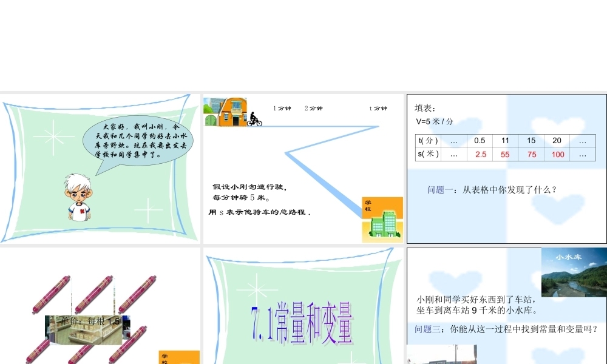
Task: Click the '单价:每根1.5' label
Action: [x=90, y=321]
